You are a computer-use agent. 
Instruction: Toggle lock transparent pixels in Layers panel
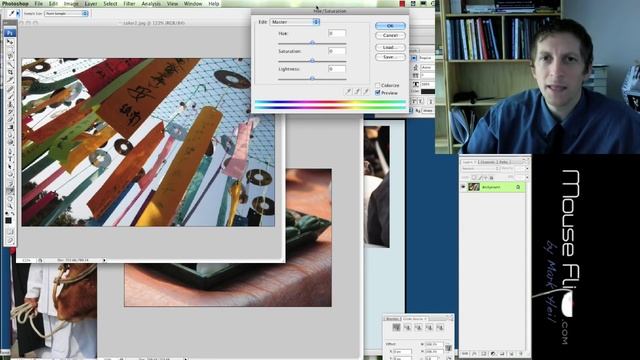point(474,178)
